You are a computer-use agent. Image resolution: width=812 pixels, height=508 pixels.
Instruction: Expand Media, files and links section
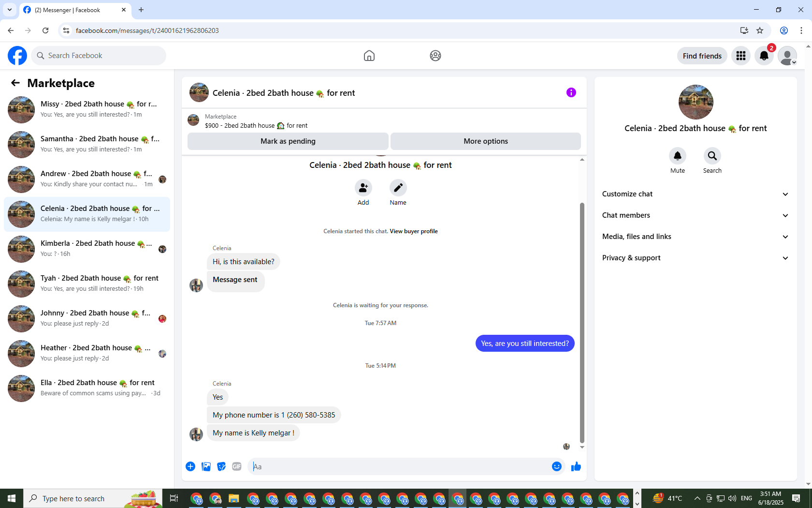(696, 237)
